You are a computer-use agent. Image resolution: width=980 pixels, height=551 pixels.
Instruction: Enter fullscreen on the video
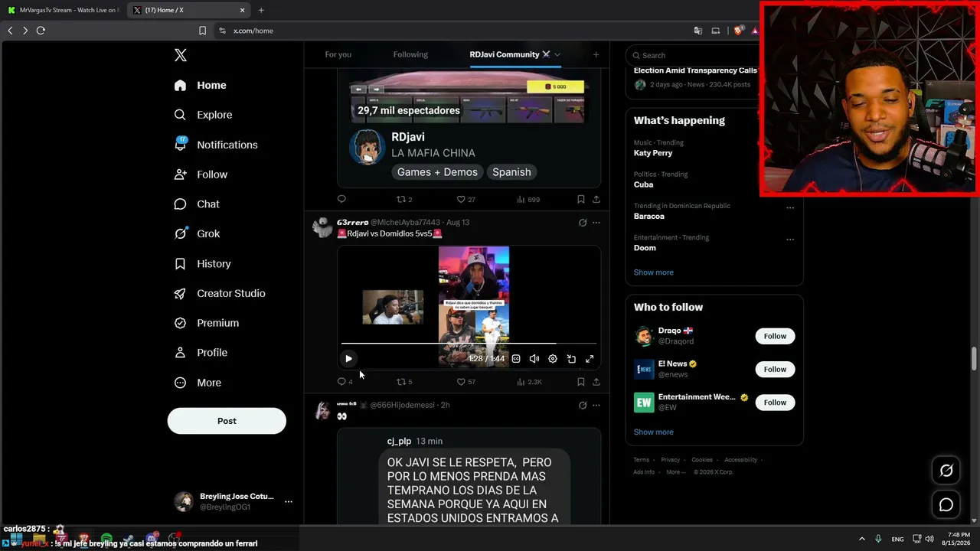[x=590, y=359]
